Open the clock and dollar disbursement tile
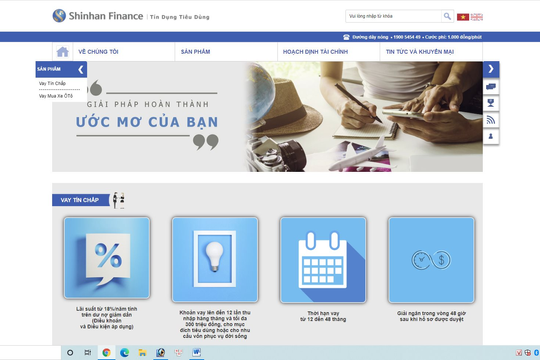The image size is (540, 360). 431,260
